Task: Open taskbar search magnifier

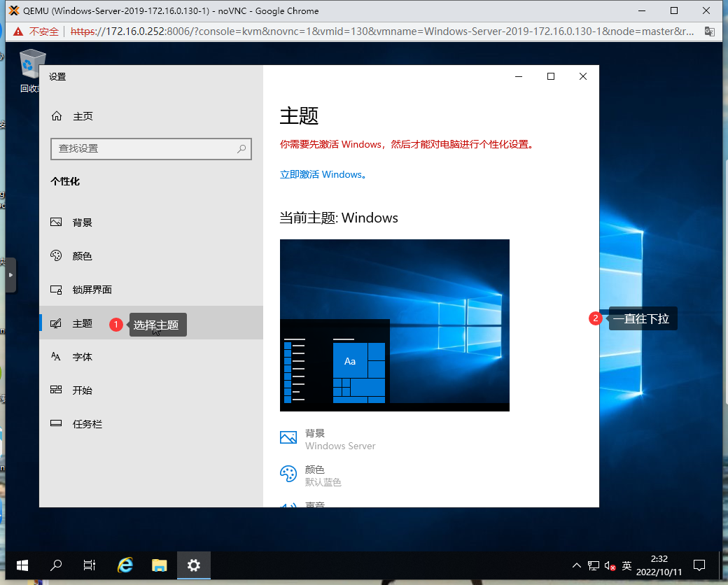Action: point(56,565)
